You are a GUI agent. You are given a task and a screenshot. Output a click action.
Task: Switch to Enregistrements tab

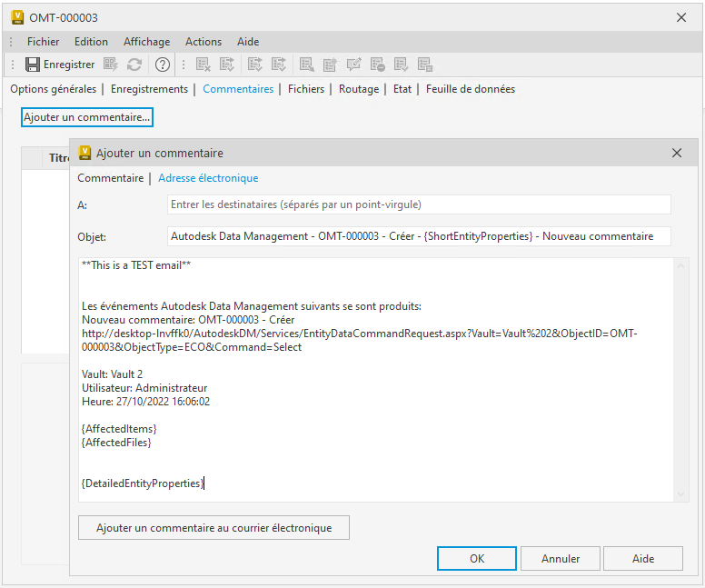(x=149, y=89)
